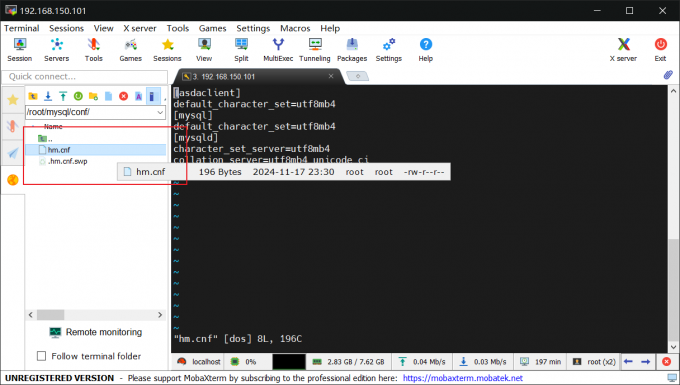680x385 pixels.
Task: Open the Terminal menu
Action: (x=22, y=28)
